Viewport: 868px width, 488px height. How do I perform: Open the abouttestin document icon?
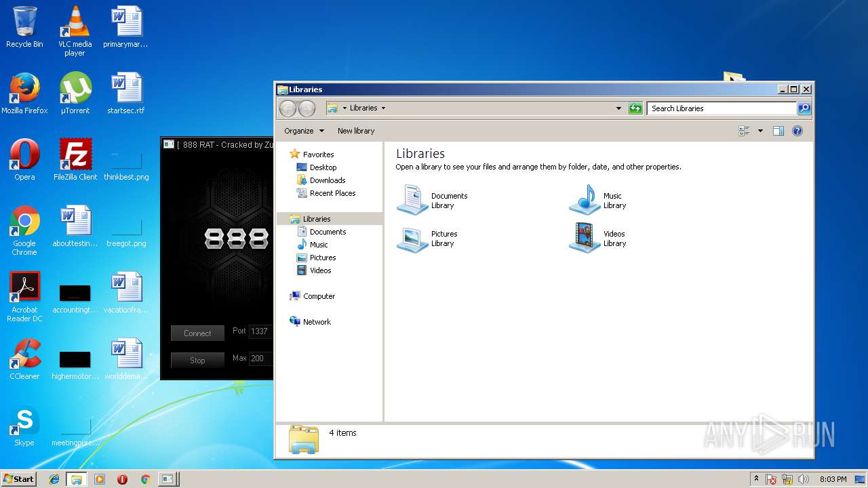point(75,226)
